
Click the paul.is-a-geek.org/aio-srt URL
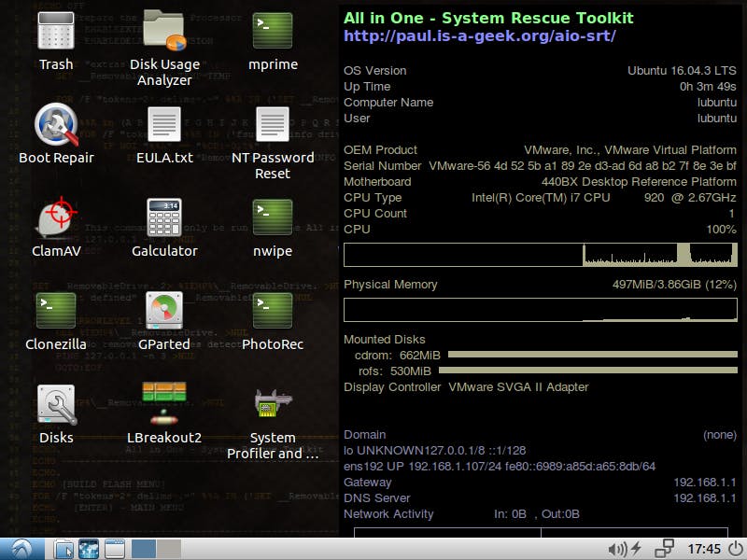tap(479, 36)
